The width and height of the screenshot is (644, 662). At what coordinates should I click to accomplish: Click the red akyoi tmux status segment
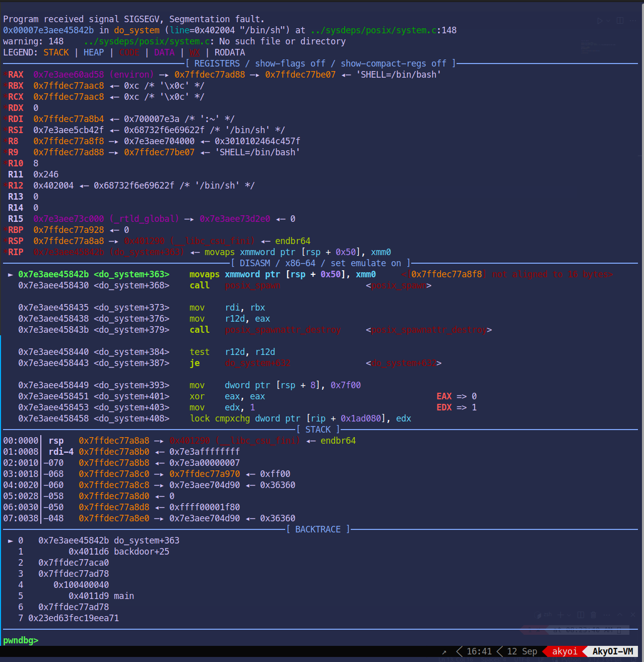564,651
